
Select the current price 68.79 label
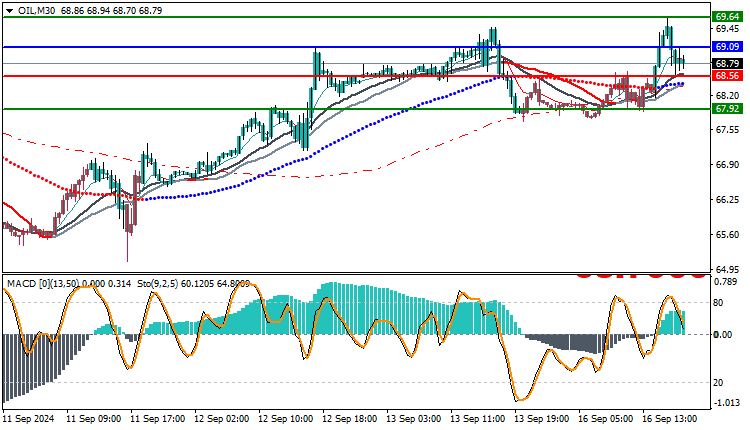[727, 64]
